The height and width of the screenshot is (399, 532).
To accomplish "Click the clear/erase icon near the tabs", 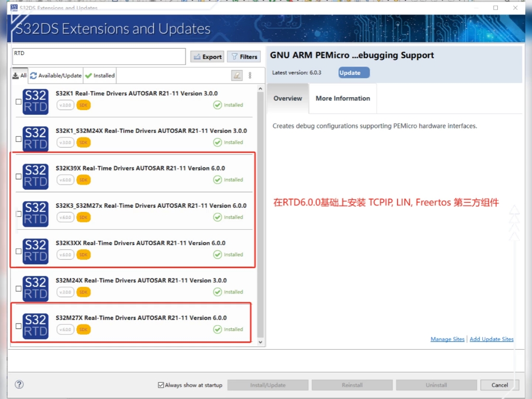I will click(x=237, y=75).
